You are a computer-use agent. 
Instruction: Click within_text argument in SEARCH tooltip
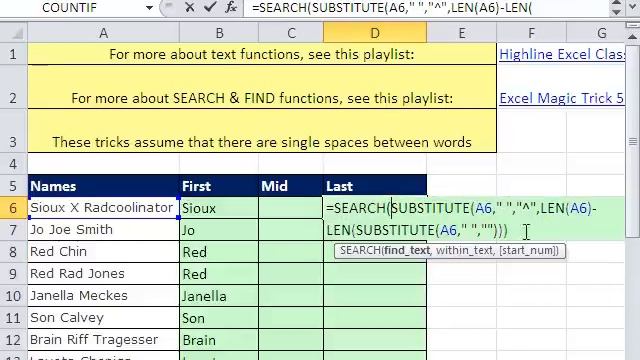point(464,250)
